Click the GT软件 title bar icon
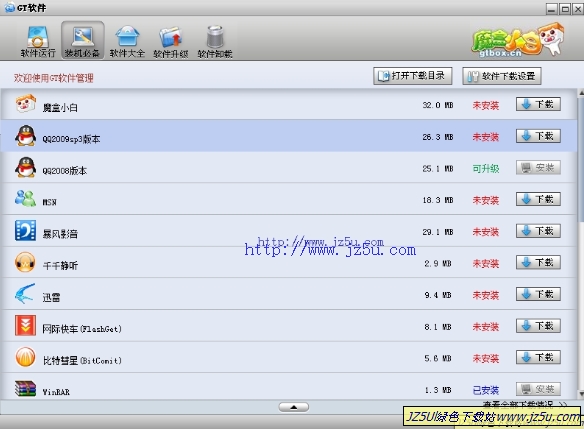Screen dimensions: 584x429 (10, 7)
